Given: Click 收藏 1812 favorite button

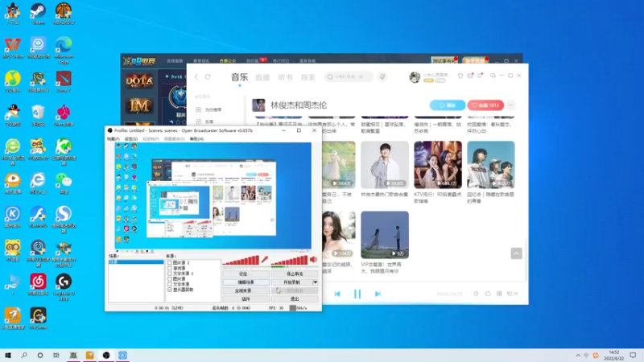Looking at the screenshot, I should point(485,105).
